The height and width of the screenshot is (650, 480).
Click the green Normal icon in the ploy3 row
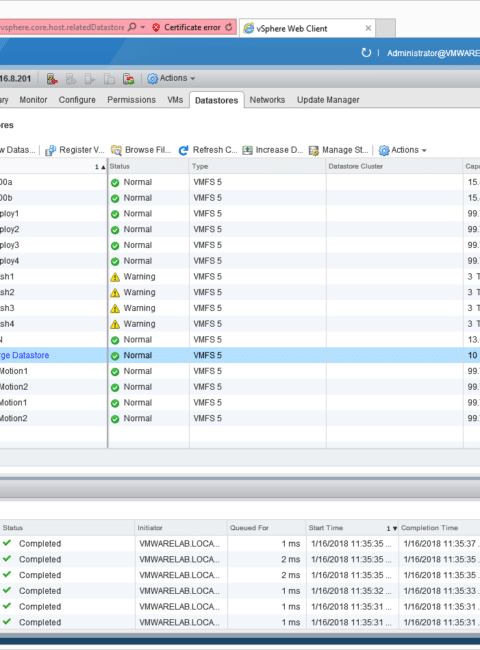point(115,245)
